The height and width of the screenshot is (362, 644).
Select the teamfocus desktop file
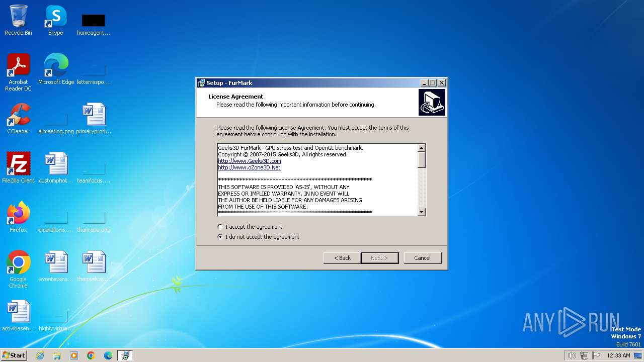(94, 172)
